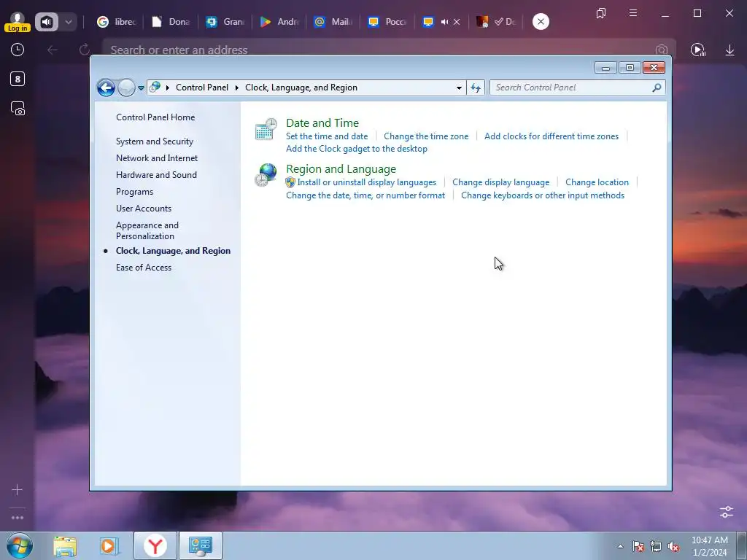Switch to the Mail browser tab
This screenshot has height=560, width=747.
[x=333, y=22]
